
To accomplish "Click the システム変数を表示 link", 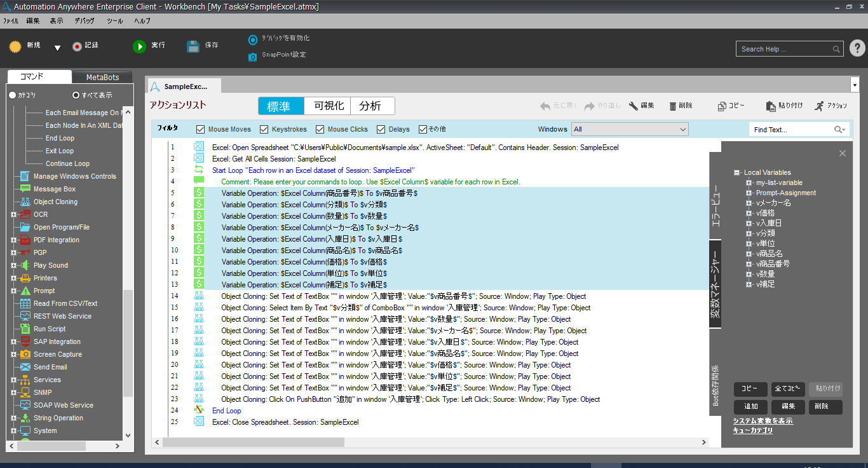I will 763,421.
